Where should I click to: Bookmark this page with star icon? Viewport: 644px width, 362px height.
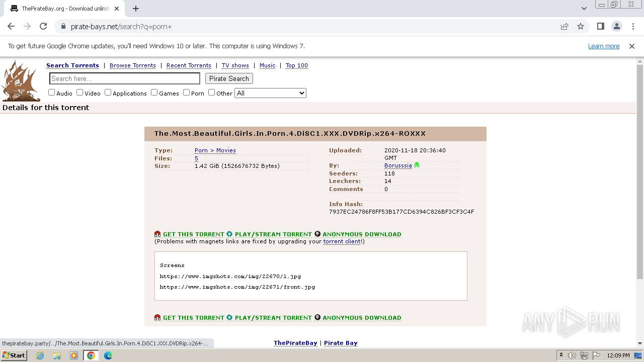click(581, 27)
